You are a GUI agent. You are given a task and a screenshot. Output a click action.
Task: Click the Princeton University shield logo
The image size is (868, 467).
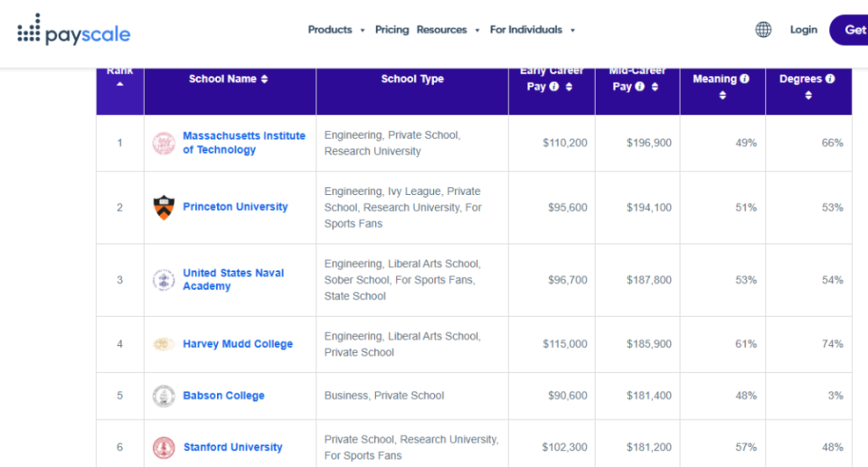pyautogui.click(x=164, y=208)
